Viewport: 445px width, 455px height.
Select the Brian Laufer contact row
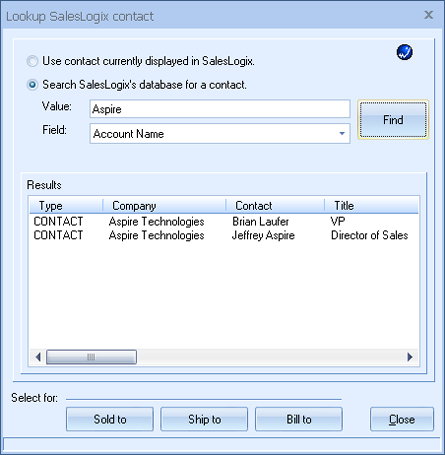pos(224,221)
